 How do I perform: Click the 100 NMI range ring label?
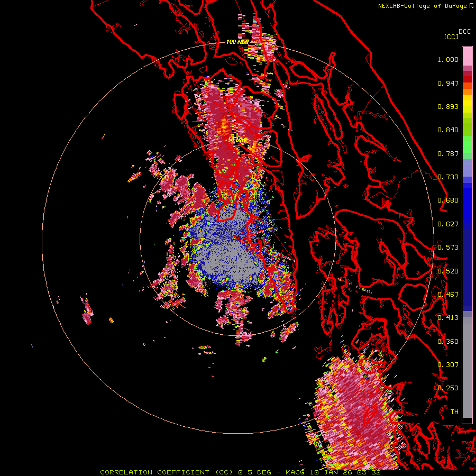pyautogui.click(x=237, y=42)
